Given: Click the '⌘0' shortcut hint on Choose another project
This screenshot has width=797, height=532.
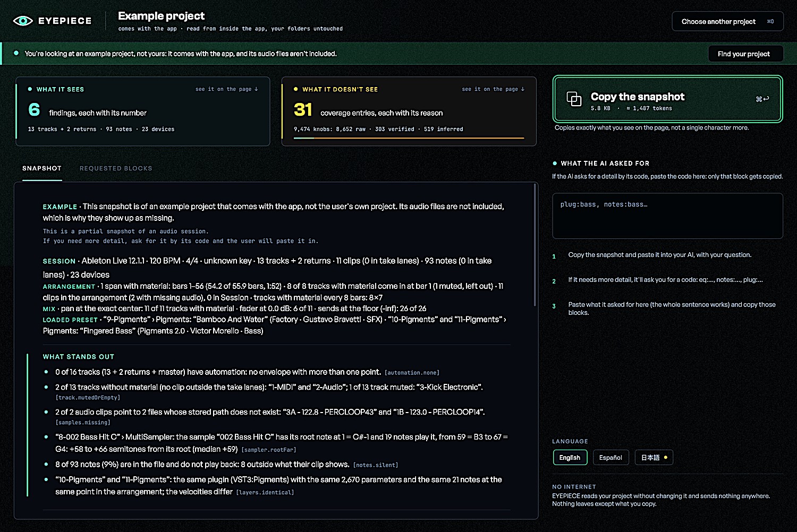Looking at the screenshot, I should tap(770, 22).
